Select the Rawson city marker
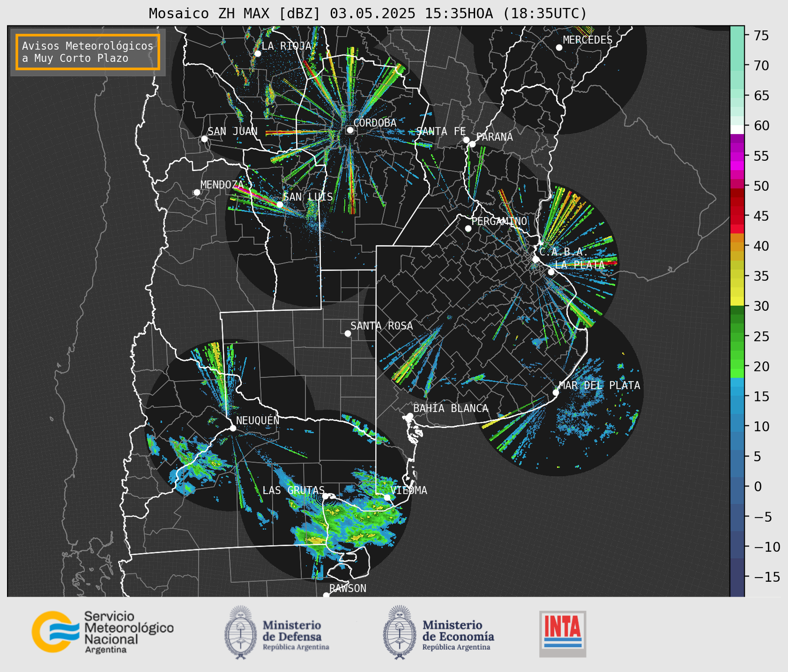This screenshot has height=672, width=788. click(326, 595)
